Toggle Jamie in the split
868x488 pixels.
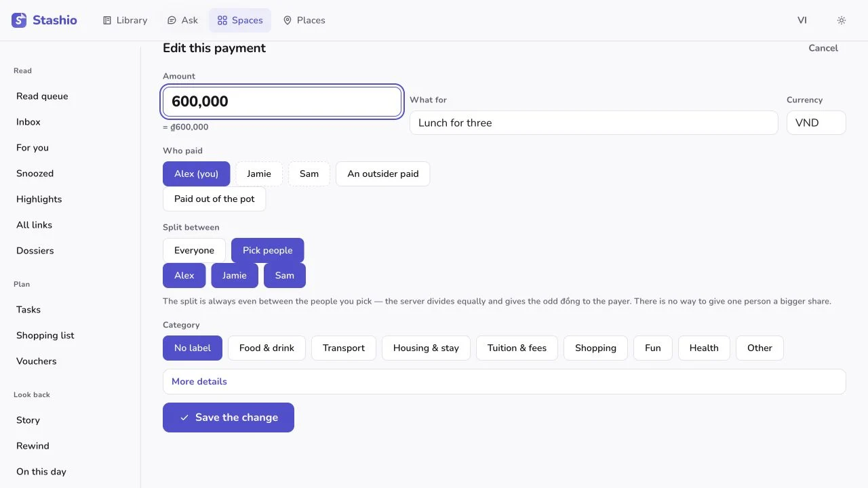click(x=235, y=276)
